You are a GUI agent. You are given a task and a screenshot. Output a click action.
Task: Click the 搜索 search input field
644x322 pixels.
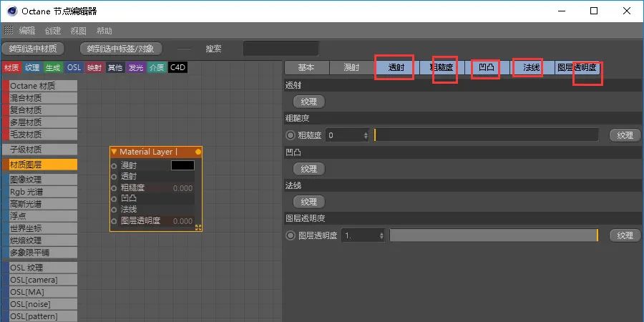(x=280, y=49)
